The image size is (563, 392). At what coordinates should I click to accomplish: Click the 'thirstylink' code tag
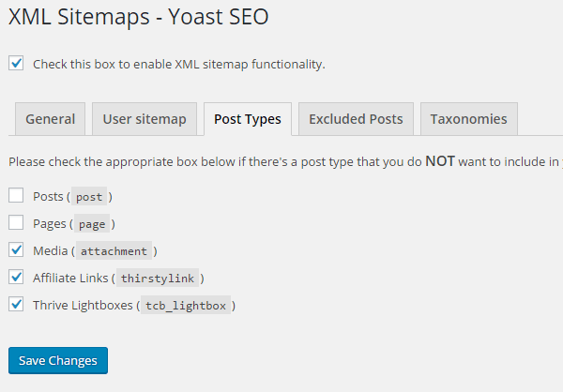pos(160,279)
